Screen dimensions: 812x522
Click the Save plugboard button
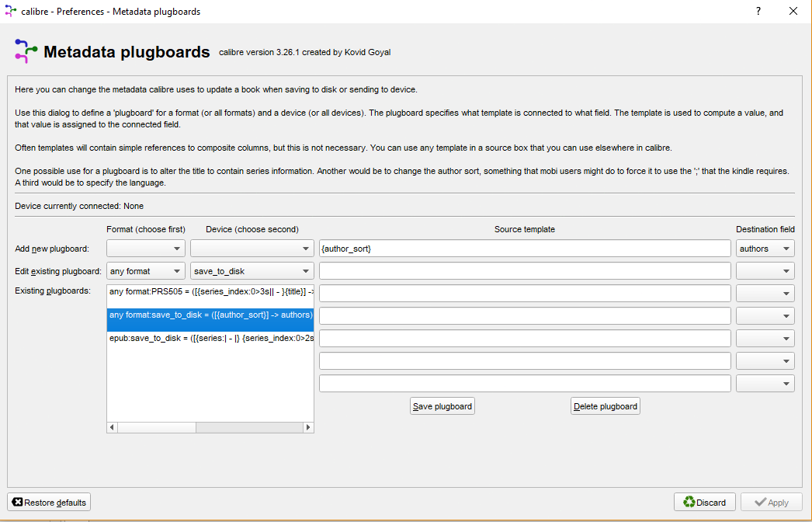[x=442, y=406]
